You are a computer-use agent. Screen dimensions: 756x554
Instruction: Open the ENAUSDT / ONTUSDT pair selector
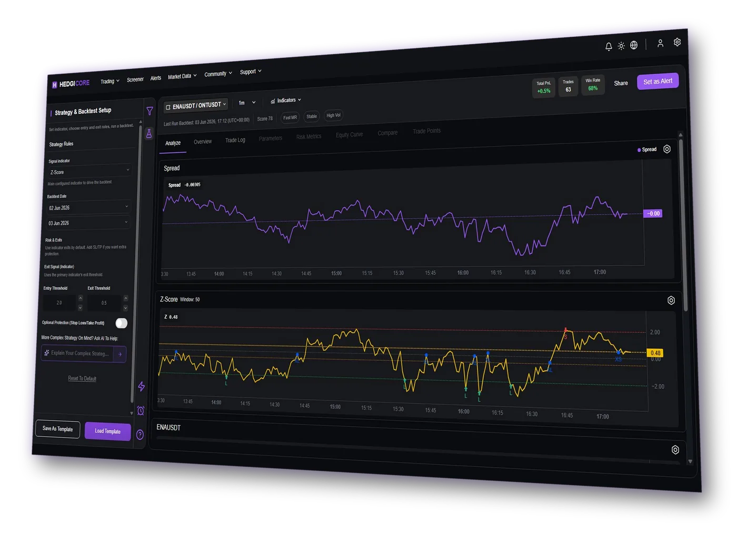tap(196, 106)
